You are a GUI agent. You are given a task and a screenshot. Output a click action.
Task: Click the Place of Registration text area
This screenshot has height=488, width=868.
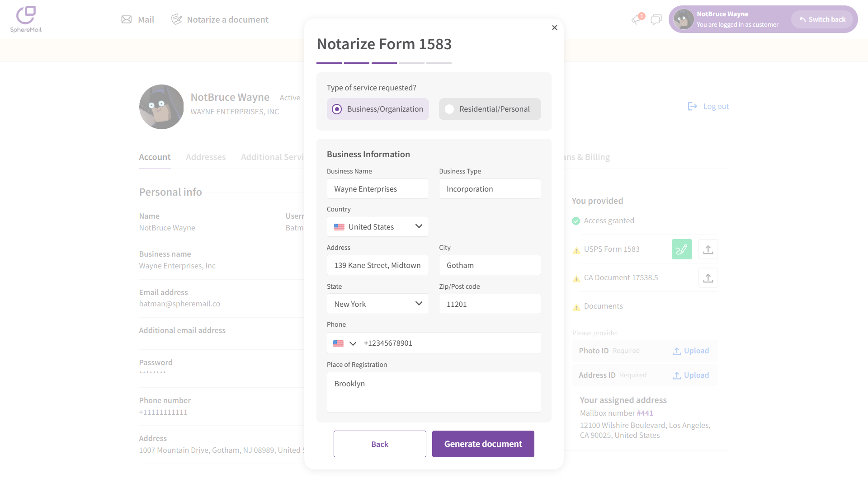click(x=434, y=392)
